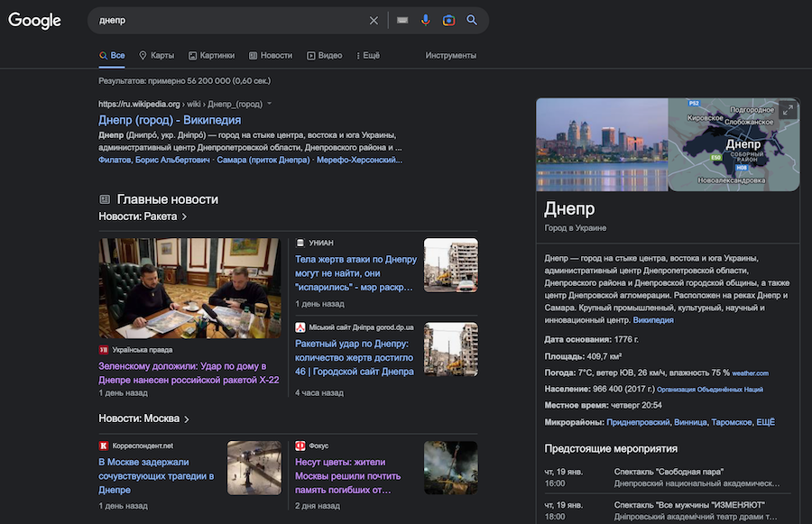Screen dimensions: 812x524
Task: Switch to the "Новости" tab
Action: coord(271,56)
